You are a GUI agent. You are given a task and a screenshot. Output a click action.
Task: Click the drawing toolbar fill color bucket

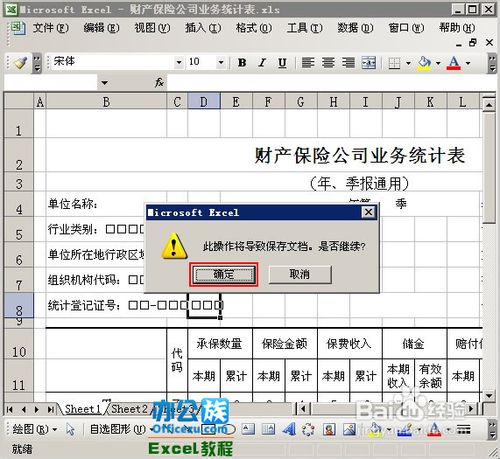[375, 429]
